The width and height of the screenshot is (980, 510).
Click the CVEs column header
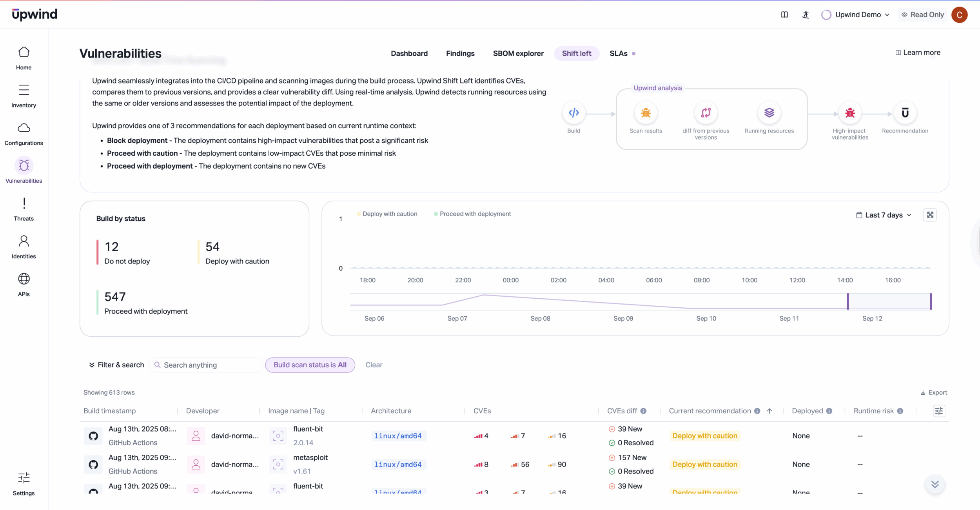pos(482,411)
